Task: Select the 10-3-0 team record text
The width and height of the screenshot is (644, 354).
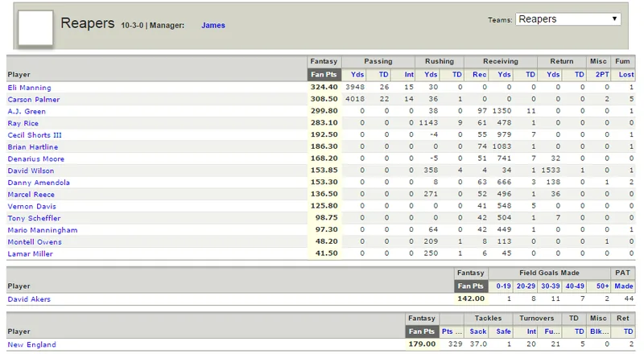Action: pos(132,26)
